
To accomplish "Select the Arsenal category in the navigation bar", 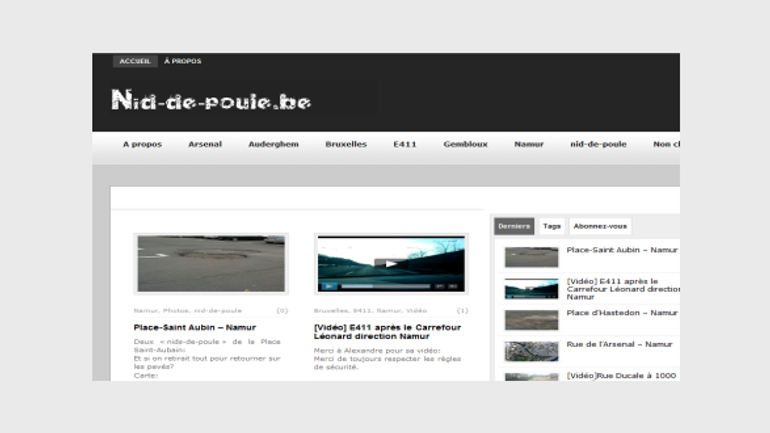I will (x=205, y=144).
